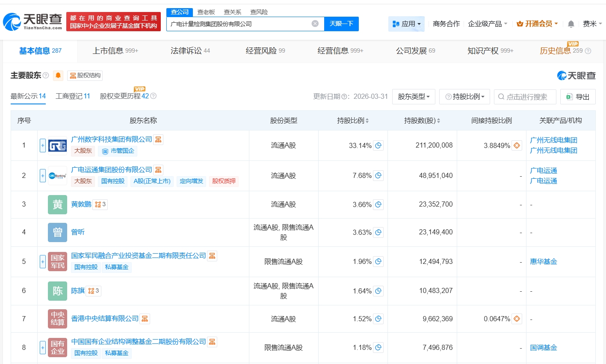This screenshot has width=606, height=364.
Task: Open the 开通会员 dropdown
Action: [x=537, y=24]
